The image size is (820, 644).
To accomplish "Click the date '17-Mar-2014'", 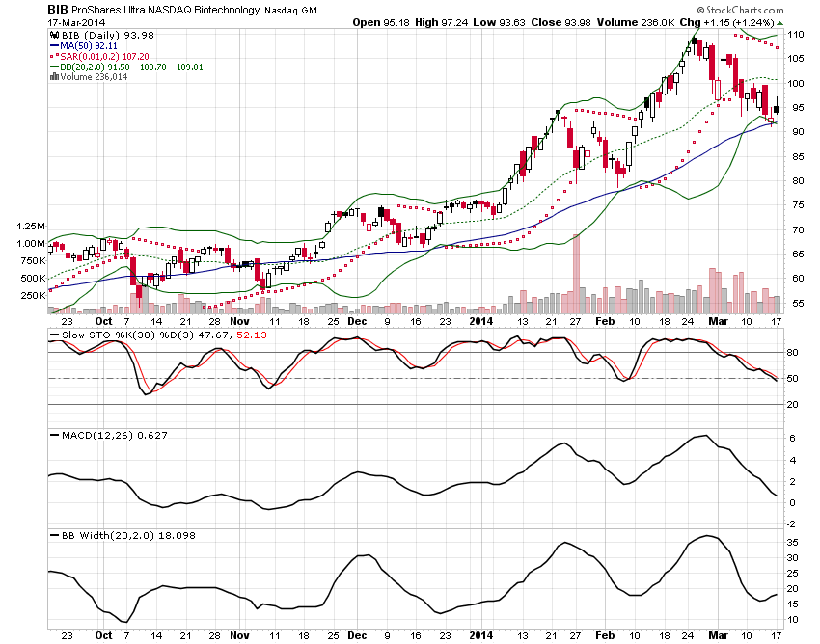I will coord(76,23).
